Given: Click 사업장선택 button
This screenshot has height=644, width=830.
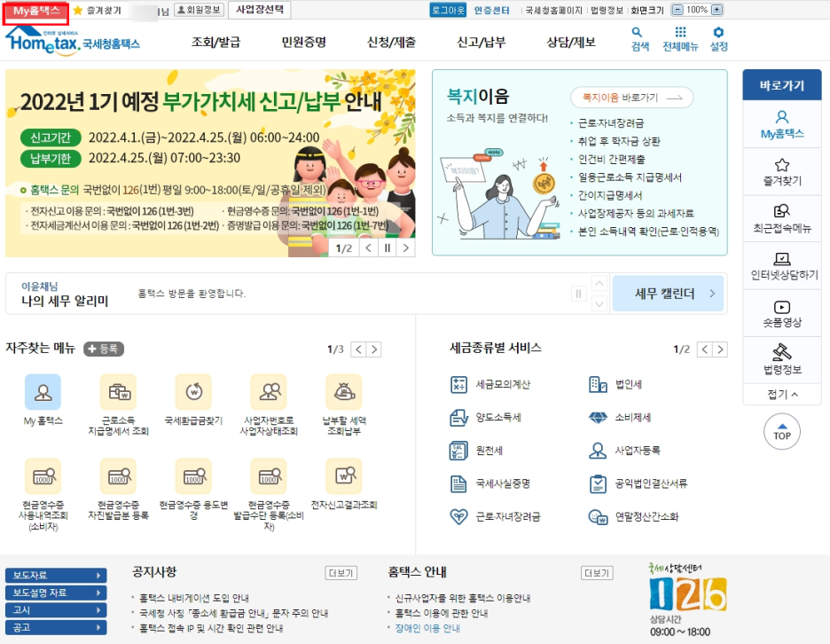Looking at the screenshot, I should 259,10.
